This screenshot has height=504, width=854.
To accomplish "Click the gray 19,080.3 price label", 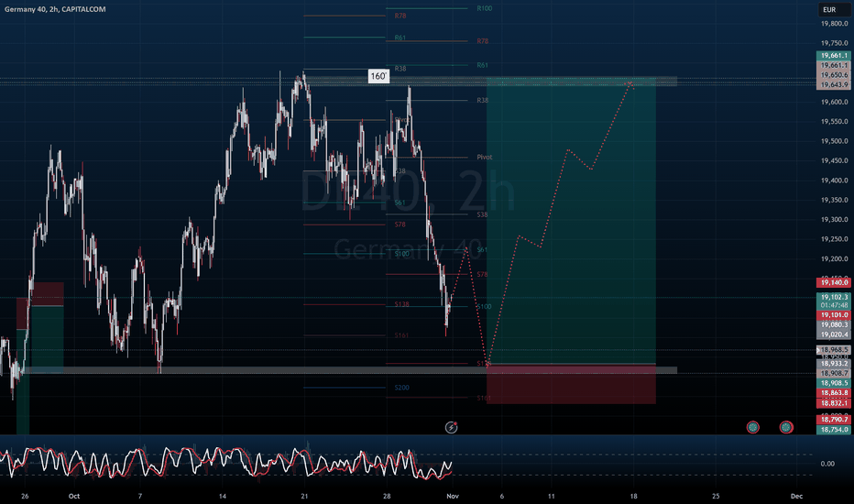I will point(833,324).
